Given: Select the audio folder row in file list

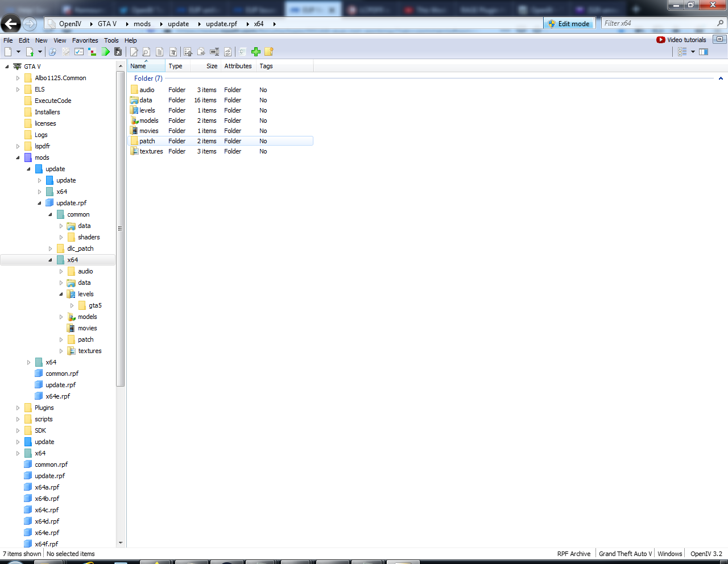Looking at the screenshot, I should [221, 90].
